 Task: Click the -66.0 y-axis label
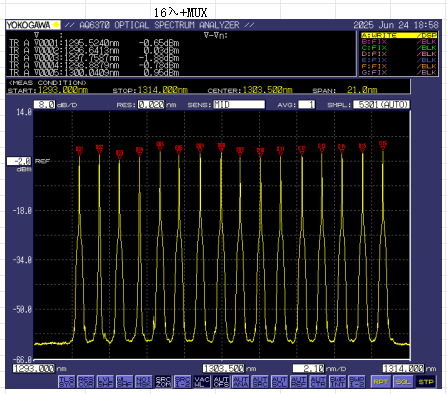tap(22, 359)
